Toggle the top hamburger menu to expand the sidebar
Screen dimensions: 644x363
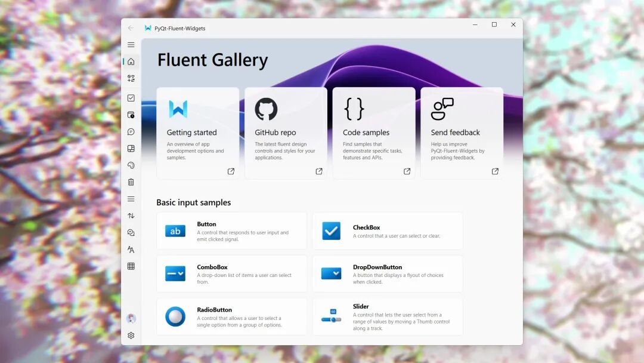point(131,45)
